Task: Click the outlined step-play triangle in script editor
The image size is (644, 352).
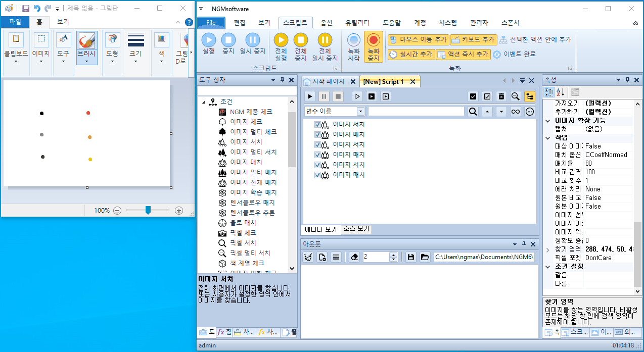Action: pos(357,96)
